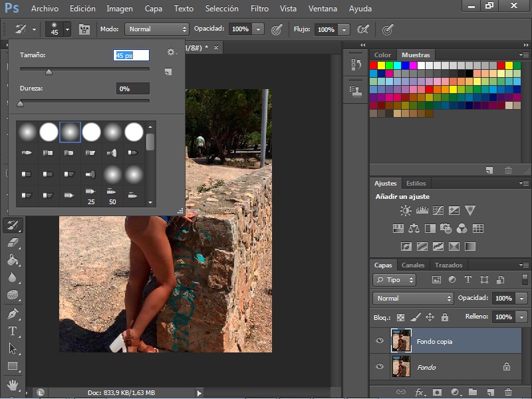
Task: Add Color Balance adjustment scales icon
Action: pyautogui.click(x=414, y=228)
